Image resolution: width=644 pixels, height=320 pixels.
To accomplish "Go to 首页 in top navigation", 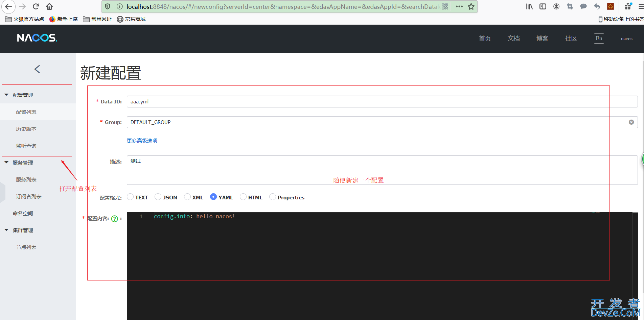I will [485, 39].
